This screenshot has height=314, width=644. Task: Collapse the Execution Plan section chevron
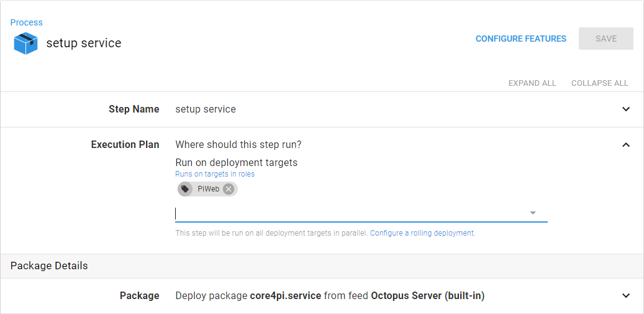click(626, 145)
